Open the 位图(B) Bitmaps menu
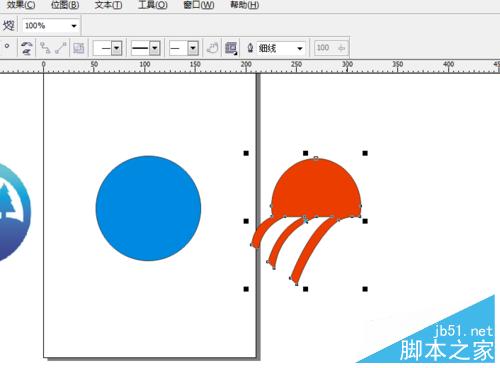Image resolution: width=500 pixels, height=368 pixels. click(x=65, y=5)
